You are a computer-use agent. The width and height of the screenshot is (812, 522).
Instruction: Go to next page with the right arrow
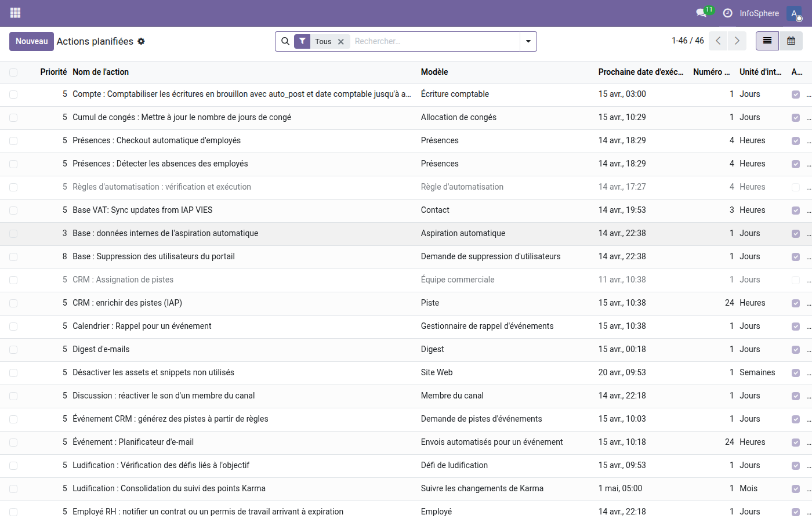[x=737, y=41]
